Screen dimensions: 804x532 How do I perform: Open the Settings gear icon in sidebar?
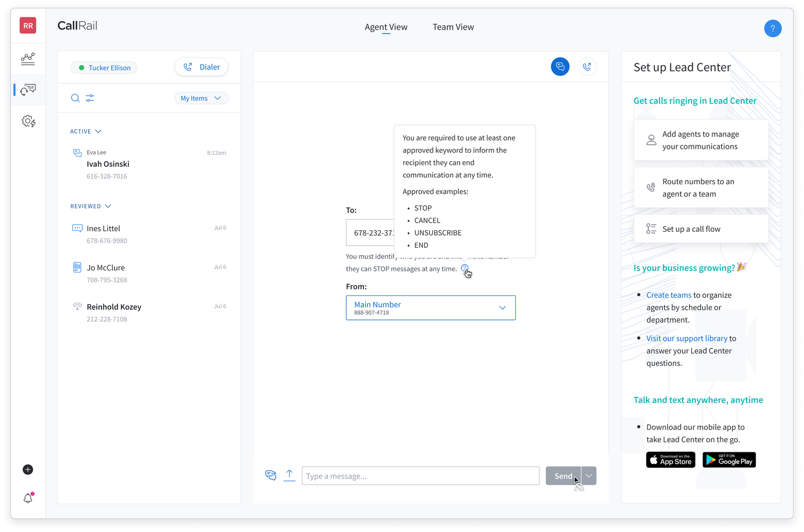click(28, 121)
